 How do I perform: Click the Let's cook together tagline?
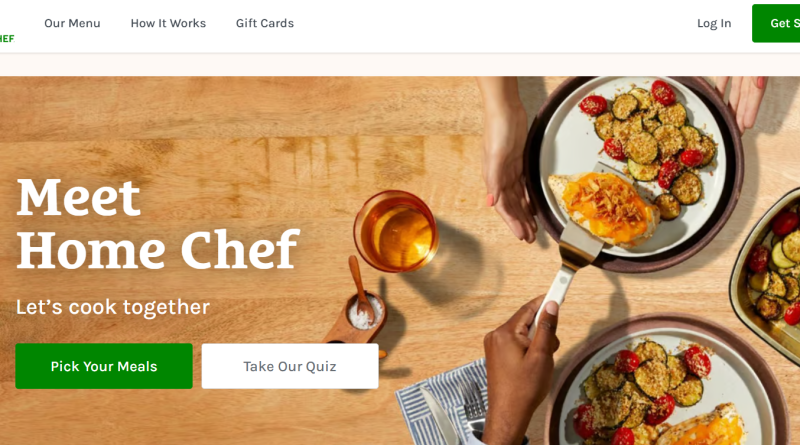[113, 307]
